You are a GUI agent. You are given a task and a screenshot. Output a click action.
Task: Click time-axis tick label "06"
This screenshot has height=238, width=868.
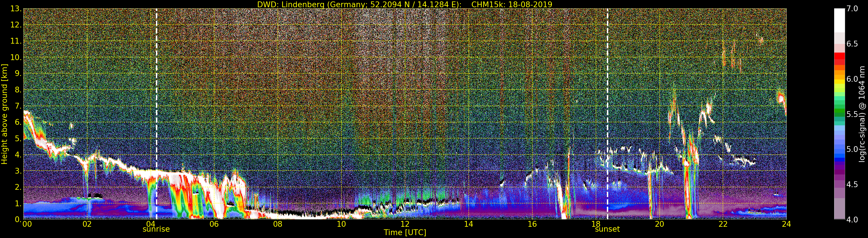tap(214, 224)
